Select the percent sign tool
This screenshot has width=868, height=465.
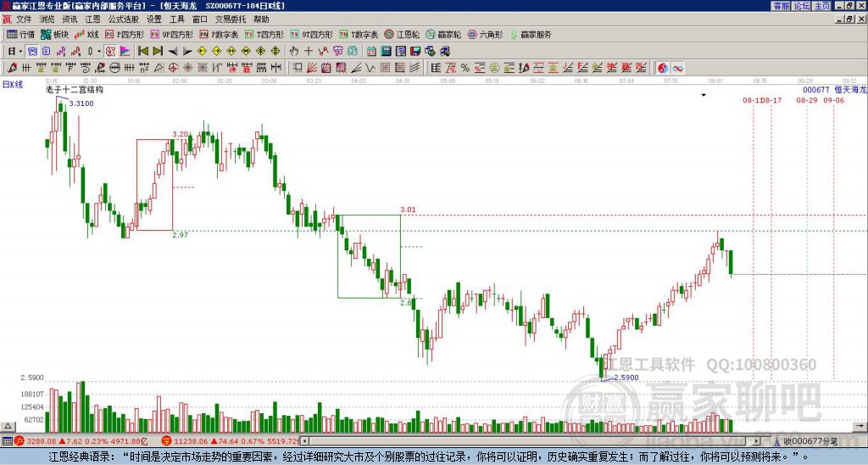pos(465,68)
